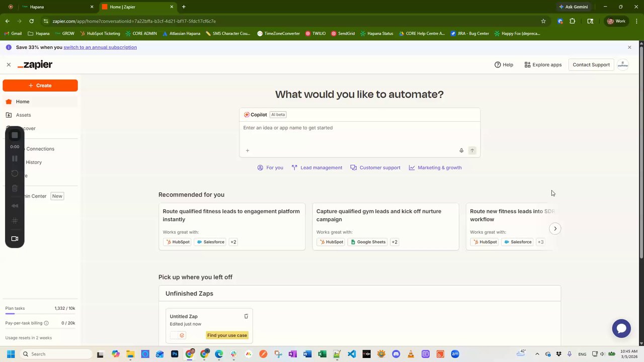The image size is (644, 362).
Task: Click the orange Create button
Action: coord(40,85)
